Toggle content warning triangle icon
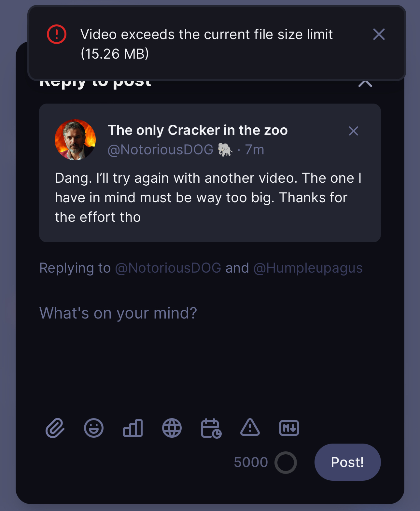The width and height of the screenshot is (420, 511). tap(250, 428)
